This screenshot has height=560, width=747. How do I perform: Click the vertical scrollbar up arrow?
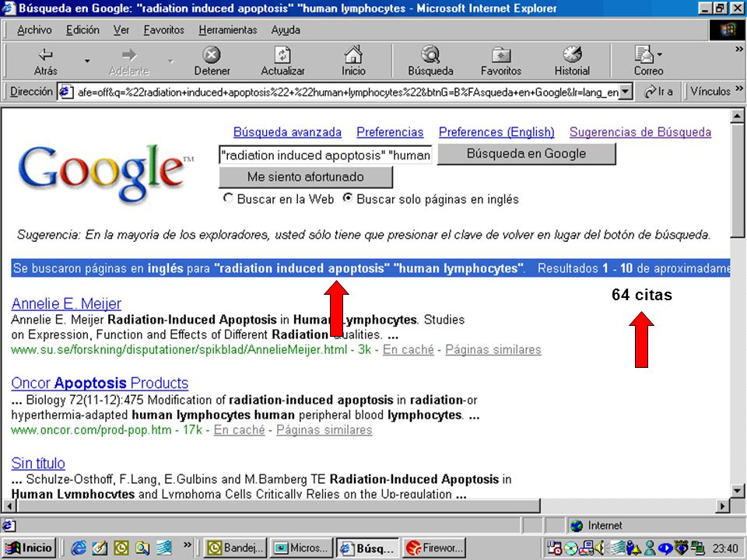(x=737, y=116)
